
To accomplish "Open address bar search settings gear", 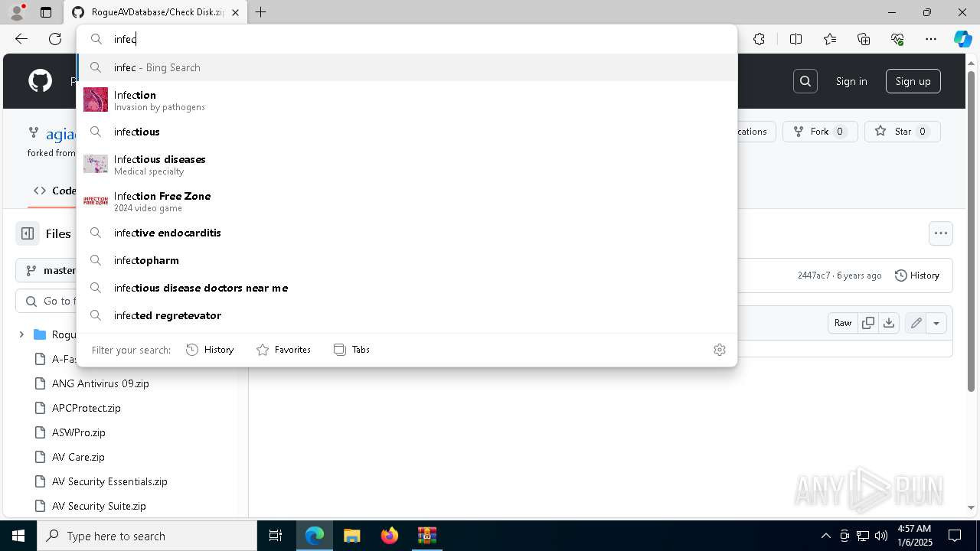I will coord(720,350).
